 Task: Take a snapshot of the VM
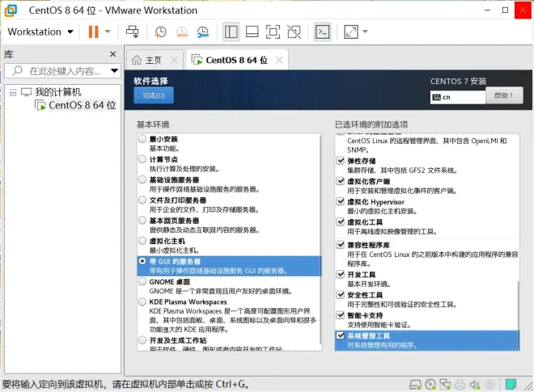160,32
